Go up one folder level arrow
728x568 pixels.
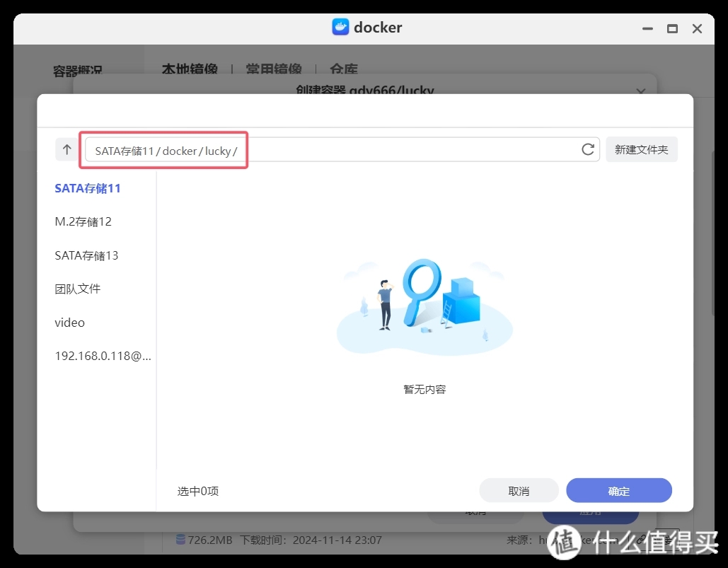[67, 149]
